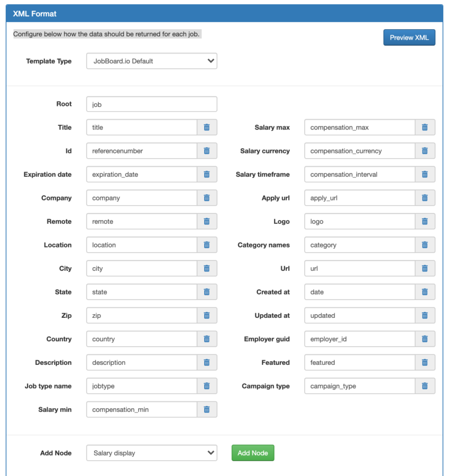Click the Preview XML button
This screenshot has height=476, width=449.
(409, 38)
